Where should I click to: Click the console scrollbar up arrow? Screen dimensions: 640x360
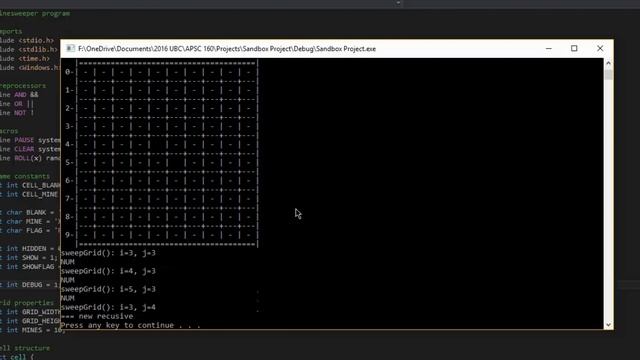click(608, 63)
